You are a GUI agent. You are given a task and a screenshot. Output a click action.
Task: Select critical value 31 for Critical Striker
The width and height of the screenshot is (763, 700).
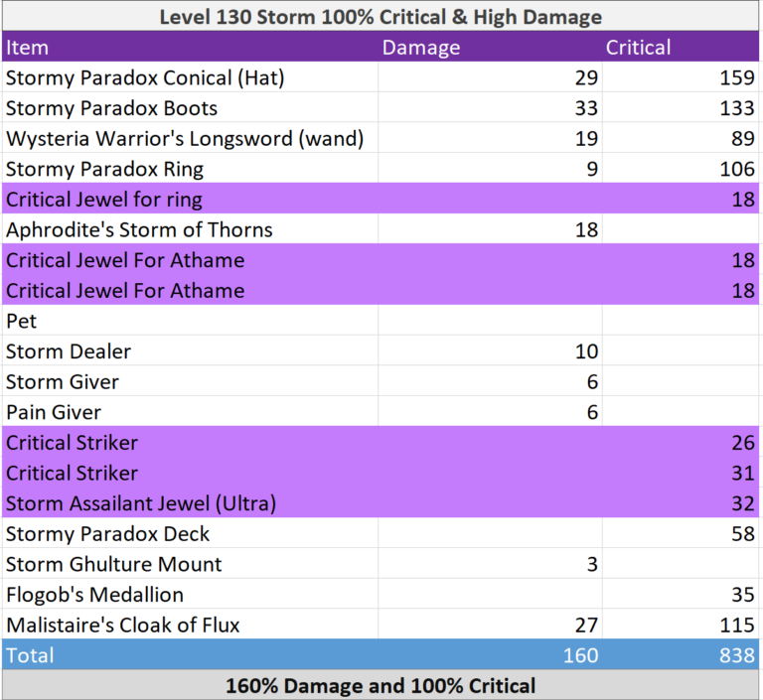(x=681, y=473)
